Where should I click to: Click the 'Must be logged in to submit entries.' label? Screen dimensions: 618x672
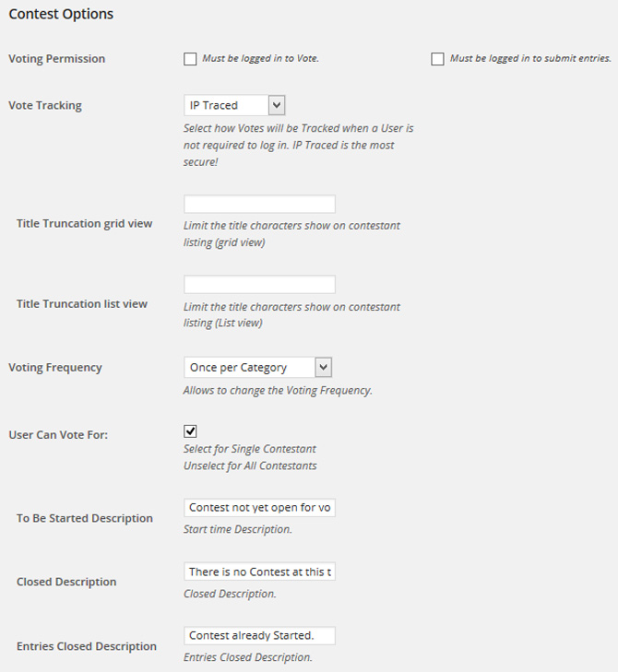(530, 58)
